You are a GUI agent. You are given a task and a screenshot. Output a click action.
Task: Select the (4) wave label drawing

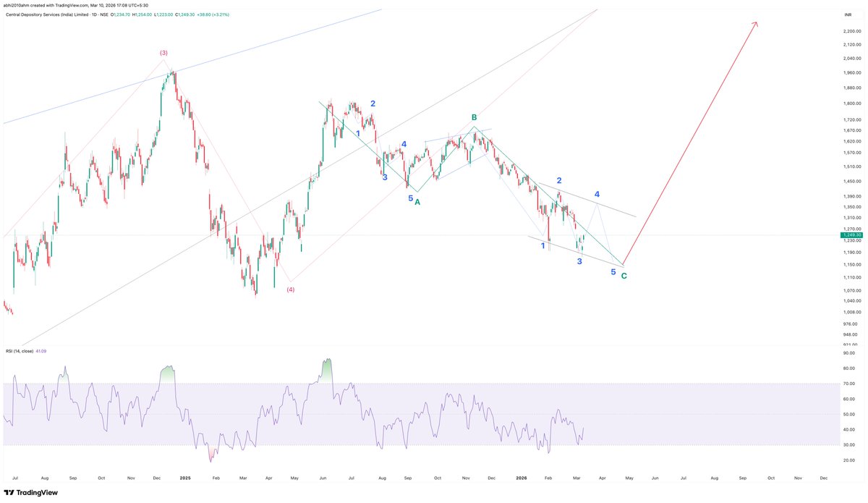click(292, 290)
